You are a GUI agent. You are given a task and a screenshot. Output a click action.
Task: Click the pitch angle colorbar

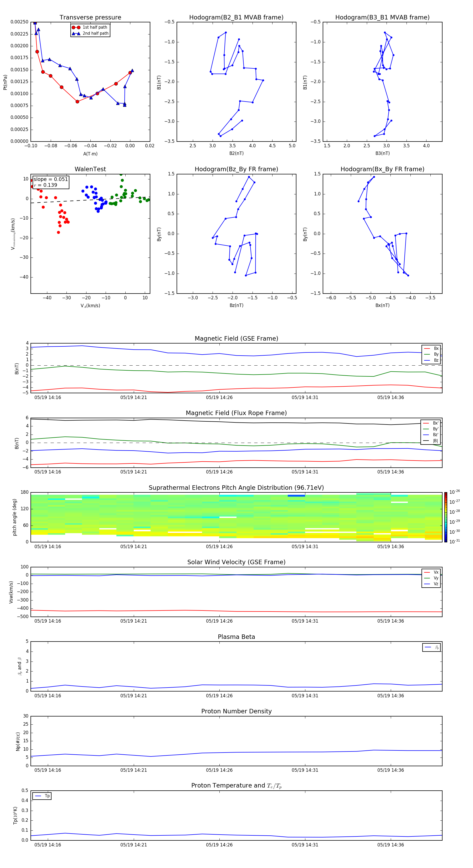[446, 517]
